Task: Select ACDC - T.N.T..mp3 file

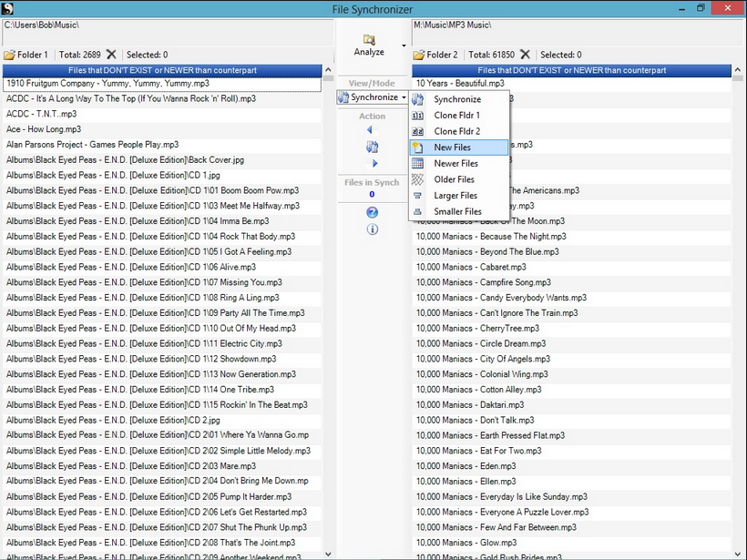Action: pyautogui.click(x=162, y=115)
